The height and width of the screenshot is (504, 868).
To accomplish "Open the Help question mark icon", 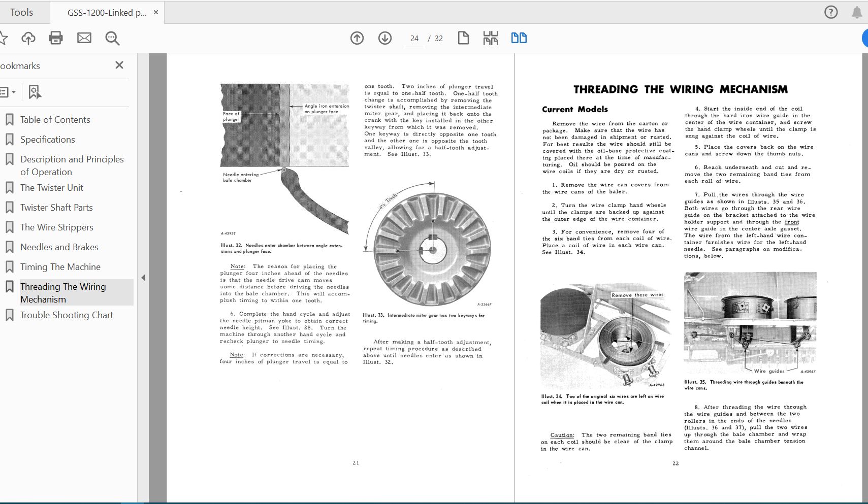I will (x=831, y=12).
